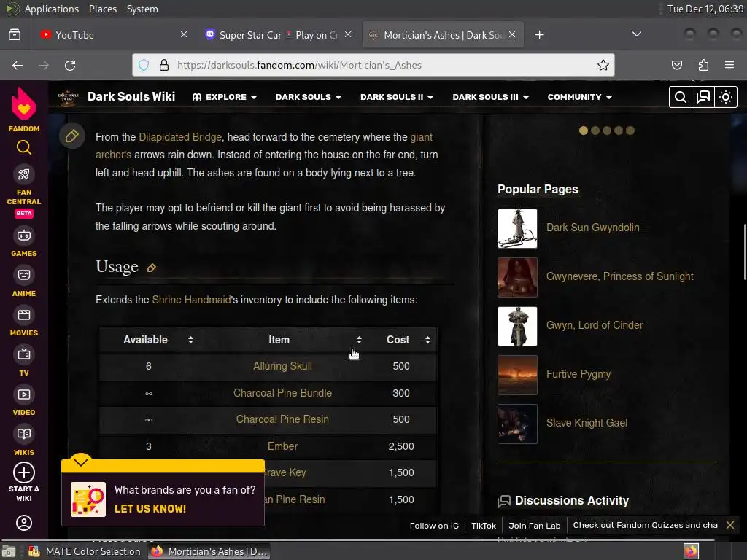Open the Charcoal Pine Bundle link
Screen dimensions: 747x560
coord(282,393)
